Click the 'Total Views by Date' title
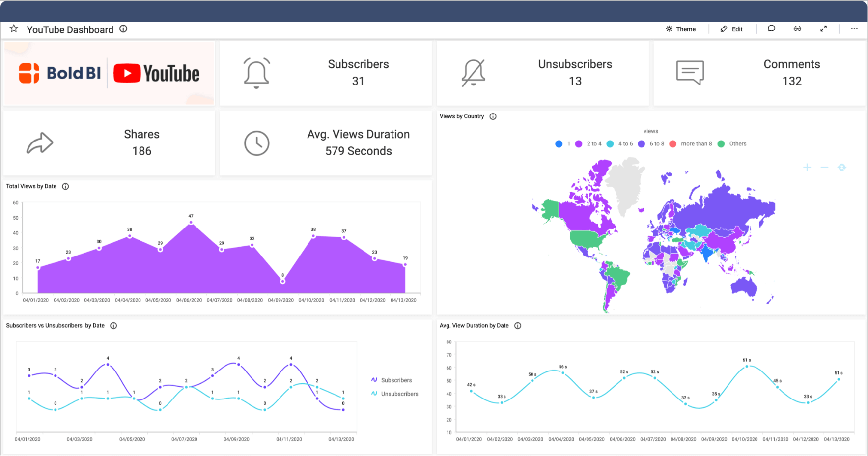The height and width of the screenshot is (456, 868). (31, 186)
